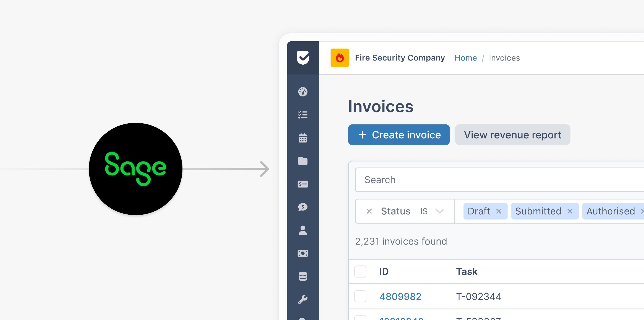Image resolution: width=644 pixels, height=320 pixels.
Task: Remove the Draft status filter chip
Action: (x=499, y=211)
